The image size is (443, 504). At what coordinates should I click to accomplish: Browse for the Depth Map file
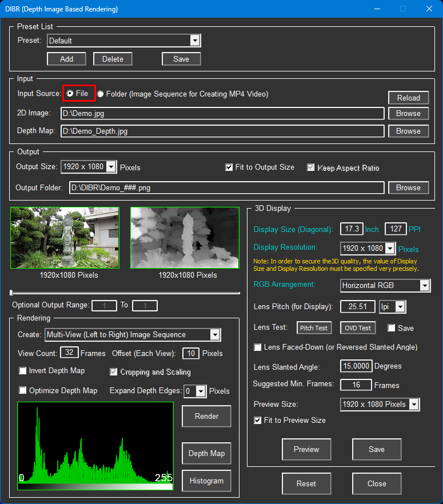click(408, 131)
